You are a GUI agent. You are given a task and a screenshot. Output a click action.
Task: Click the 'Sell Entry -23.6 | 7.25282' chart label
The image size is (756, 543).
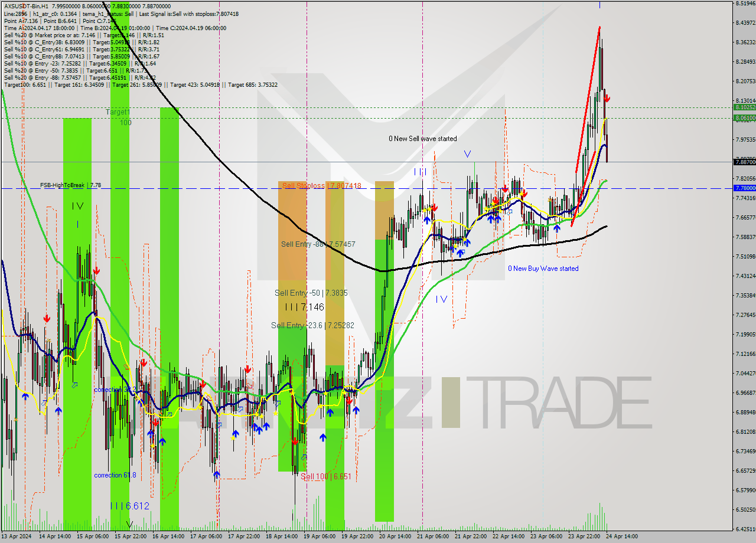312,325
